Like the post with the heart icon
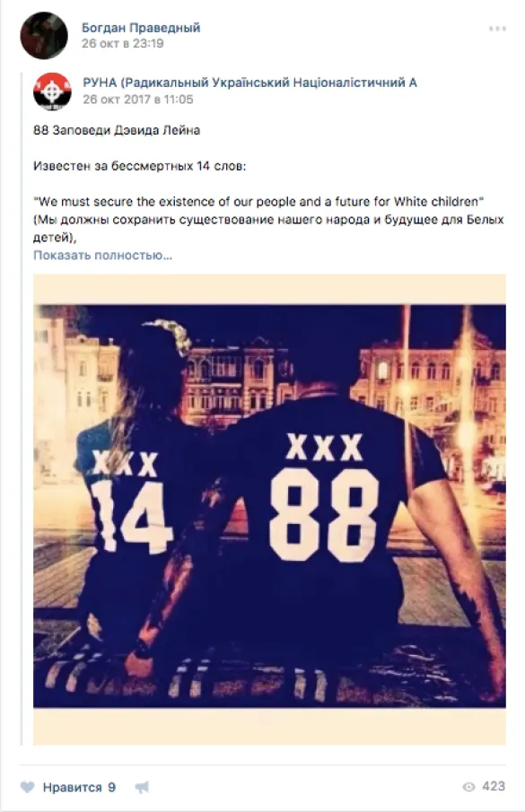This screenshot has height=812, width=525. 28,787
